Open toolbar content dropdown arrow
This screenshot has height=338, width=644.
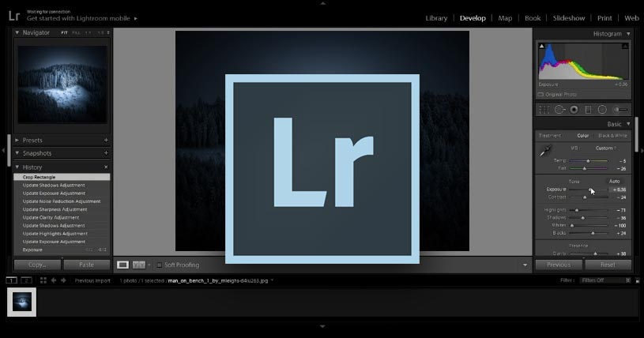[x=525, y=265]
